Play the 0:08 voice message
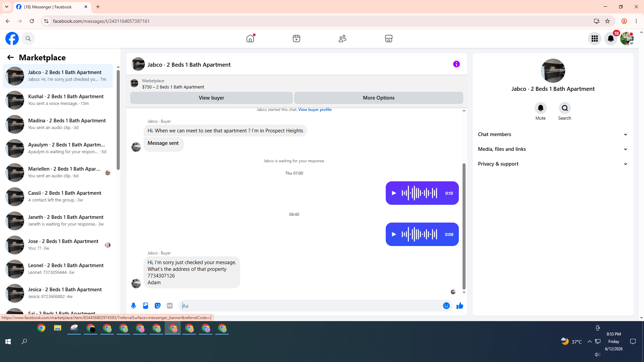The image size is (644, 362). 394,234
